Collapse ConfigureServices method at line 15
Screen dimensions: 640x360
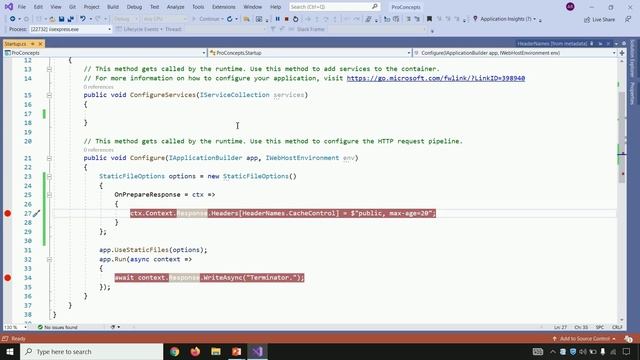click(49, 95)
